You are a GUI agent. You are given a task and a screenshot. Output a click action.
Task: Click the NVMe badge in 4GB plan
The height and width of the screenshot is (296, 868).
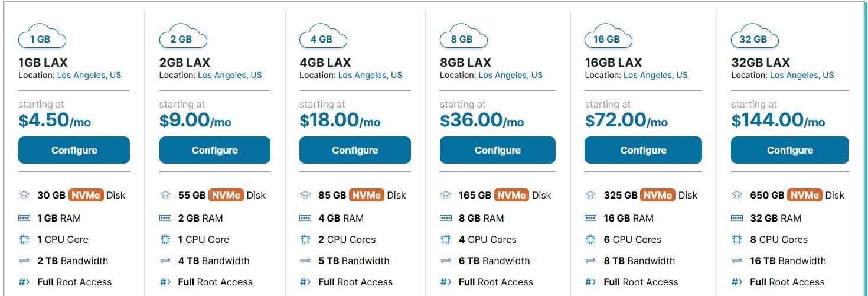click(x=367, y=195)
